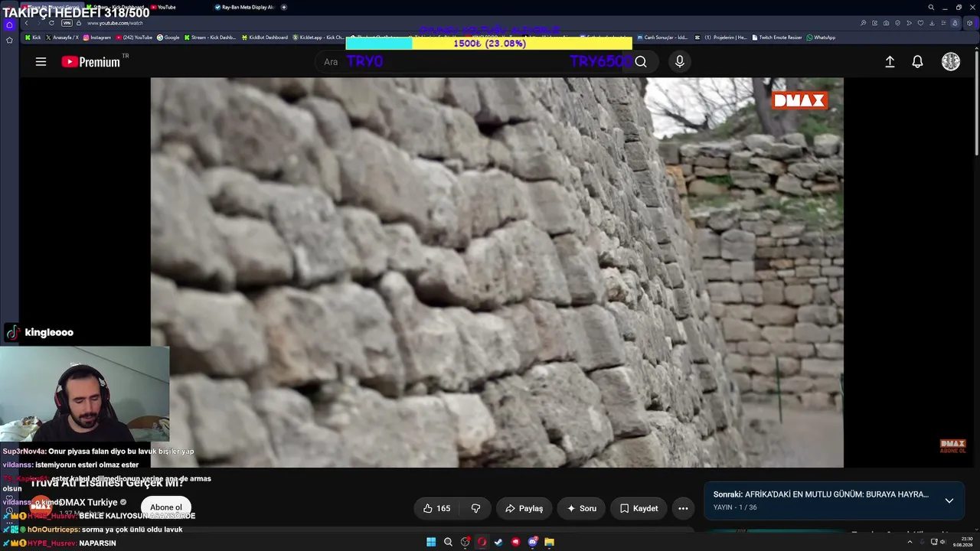Like the video with 165 likes

coord(436,508)
